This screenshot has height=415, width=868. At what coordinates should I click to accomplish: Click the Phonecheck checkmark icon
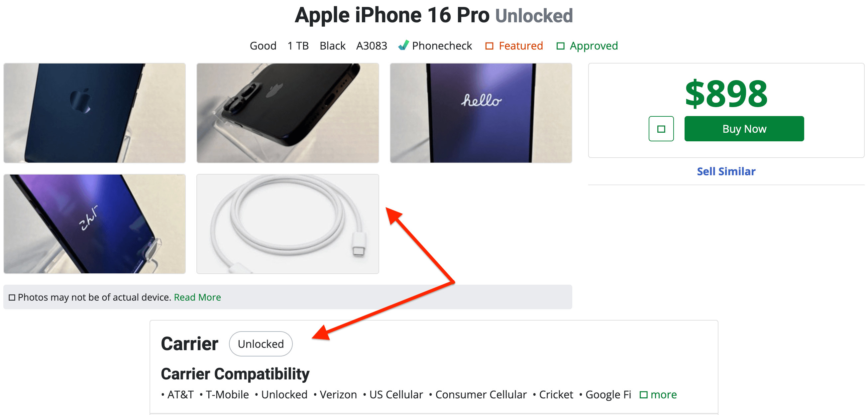(x=403, y=46)
